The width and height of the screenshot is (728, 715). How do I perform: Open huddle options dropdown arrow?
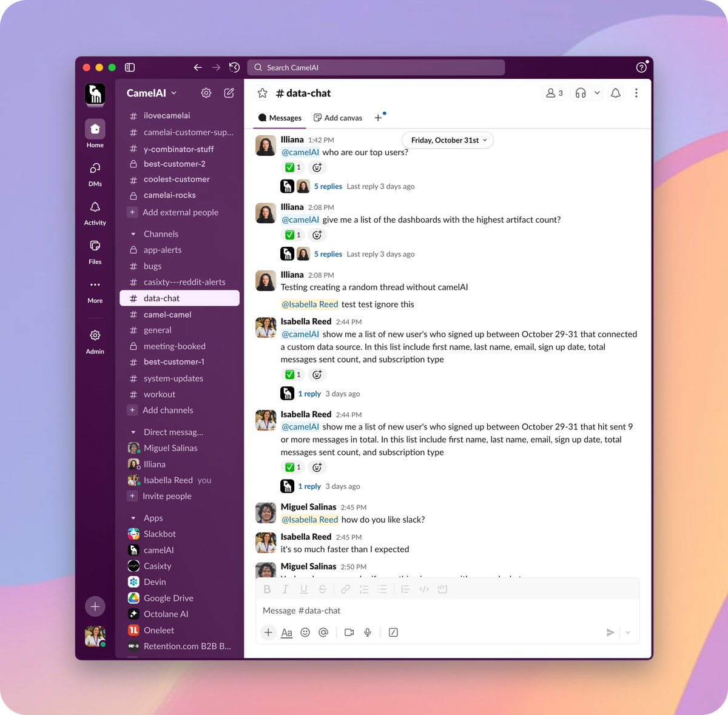597,93
